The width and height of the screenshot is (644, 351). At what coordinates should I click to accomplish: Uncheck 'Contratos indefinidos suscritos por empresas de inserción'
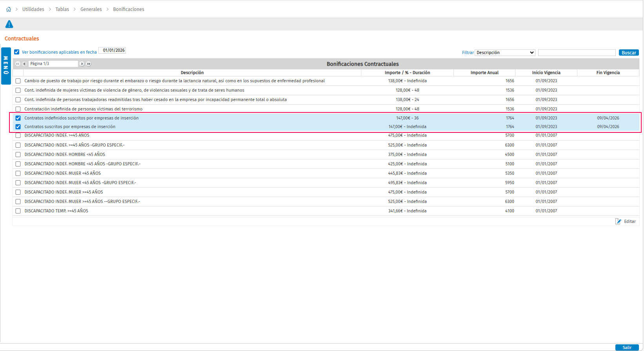point(18,118)
